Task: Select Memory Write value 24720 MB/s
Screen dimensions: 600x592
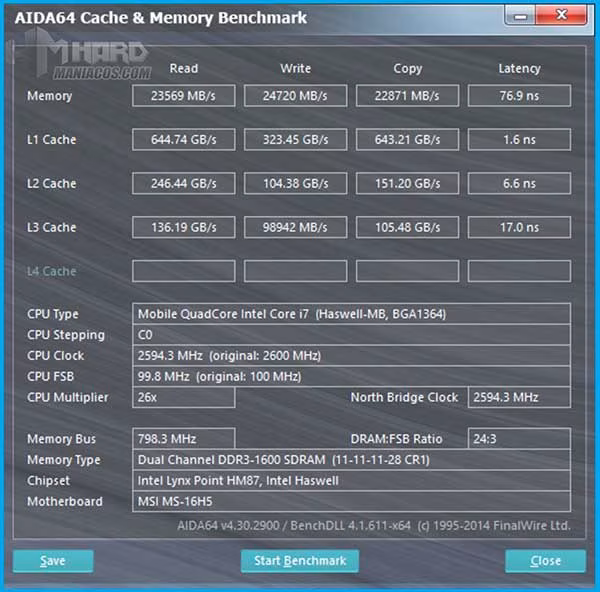Action: (x=295, y=96)
